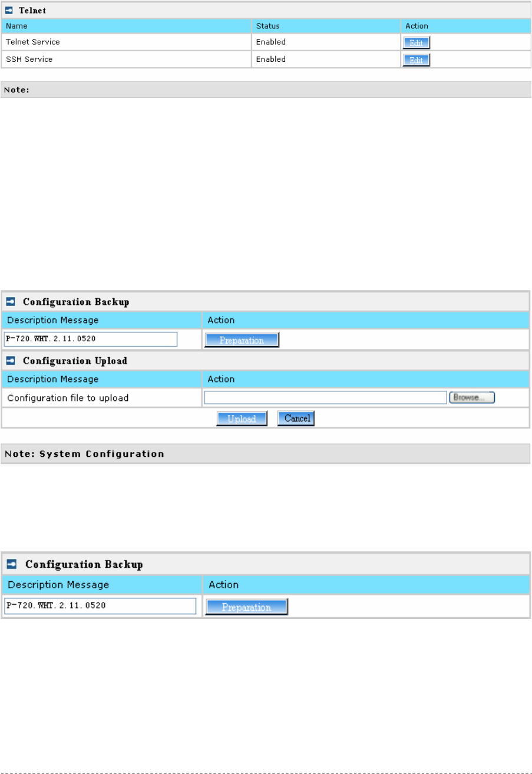Click Enabled status of SSH Service
This screenshot has width=532, height=774.
(271, 60)
